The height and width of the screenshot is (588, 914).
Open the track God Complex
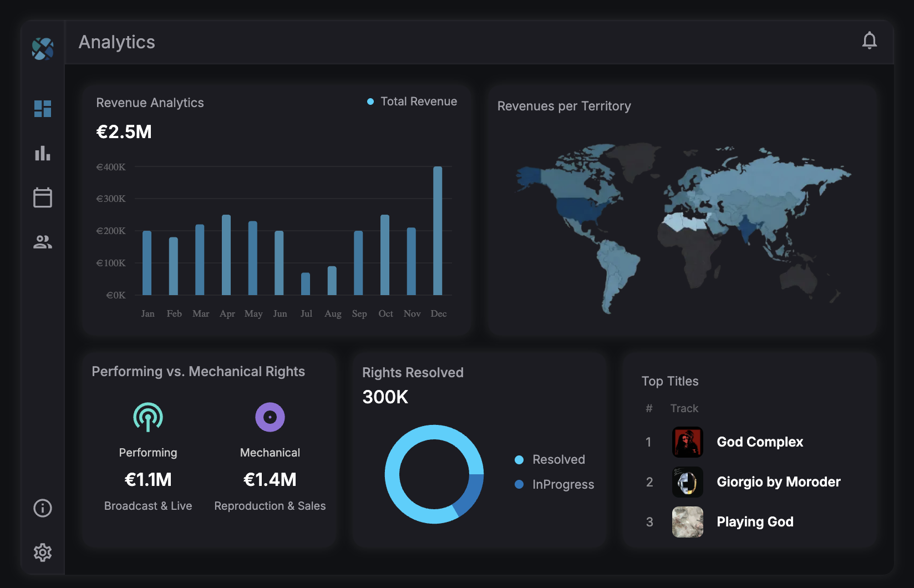tap(760, 442)
